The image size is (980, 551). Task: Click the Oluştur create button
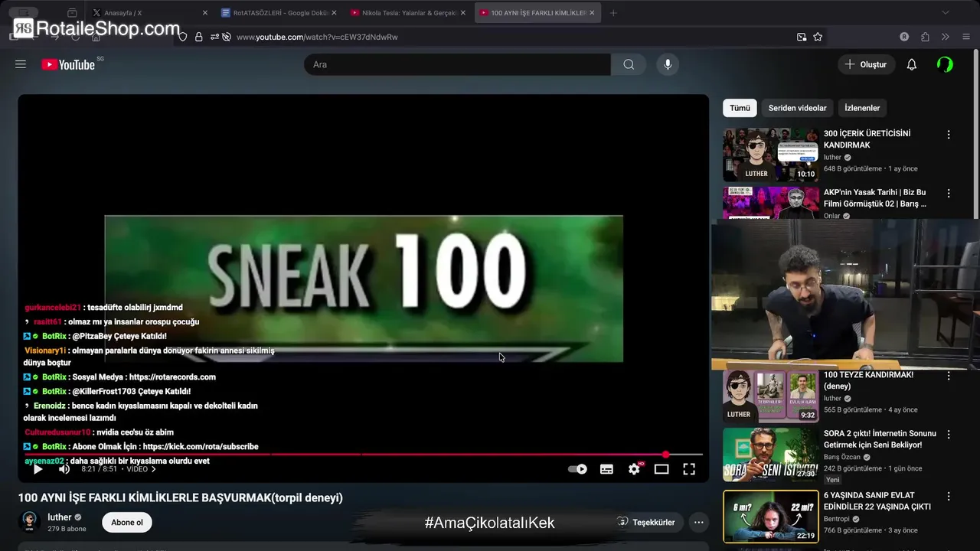pos(866,64)
